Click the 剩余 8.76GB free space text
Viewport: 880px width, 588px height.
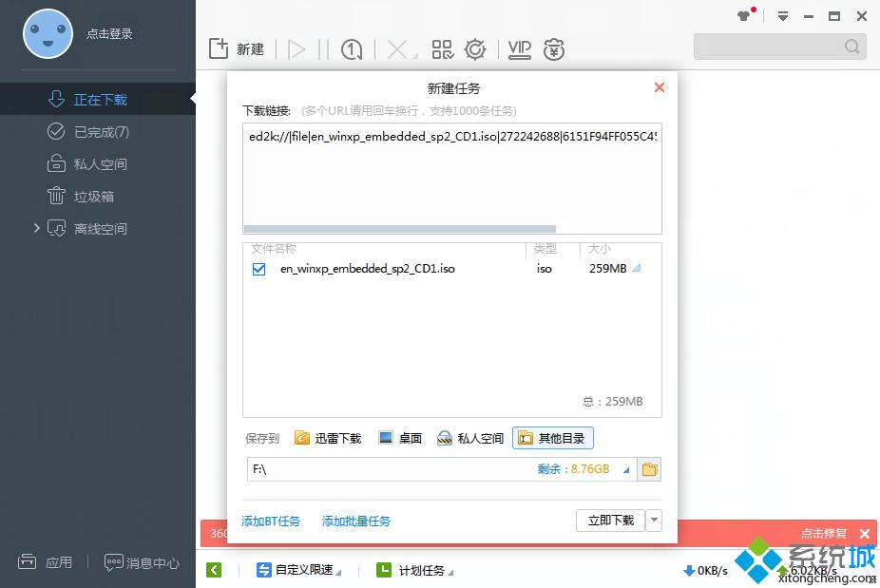(x=573, y=469)
